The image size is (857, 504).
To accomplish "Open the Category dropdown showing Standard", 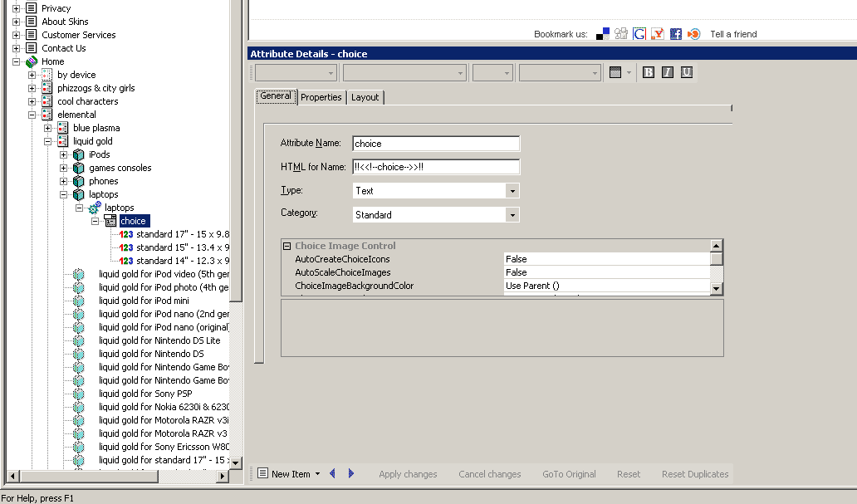I will (x=512, y=215).
